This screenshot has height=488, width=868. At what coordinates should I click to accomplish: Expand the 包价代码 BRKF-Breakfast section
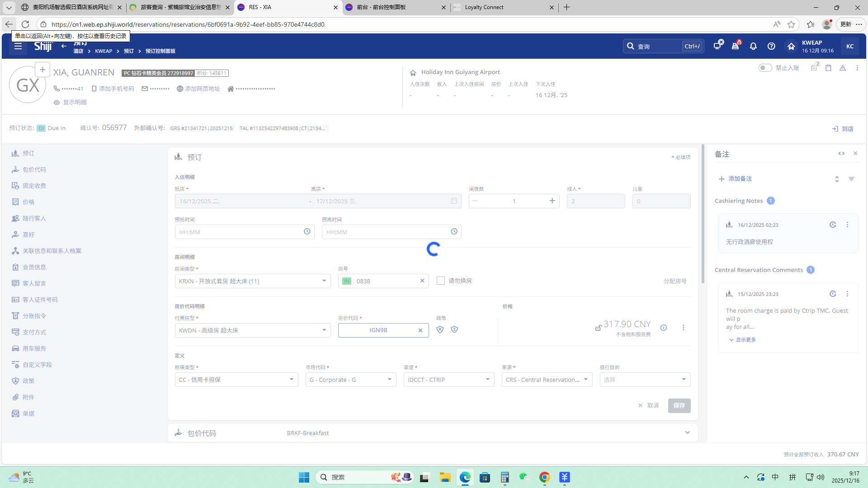click(x=687, y=433)
